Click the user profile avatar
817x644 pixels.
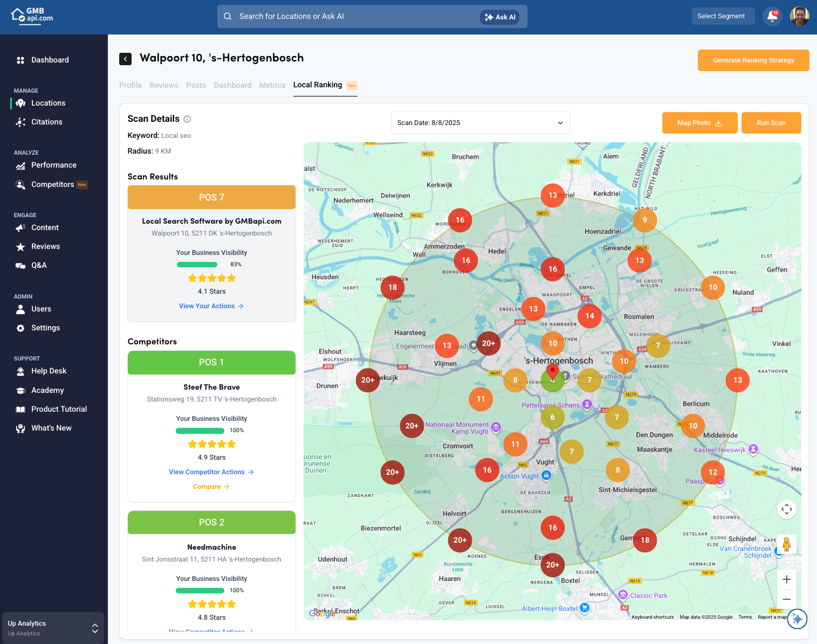[799, 16]
